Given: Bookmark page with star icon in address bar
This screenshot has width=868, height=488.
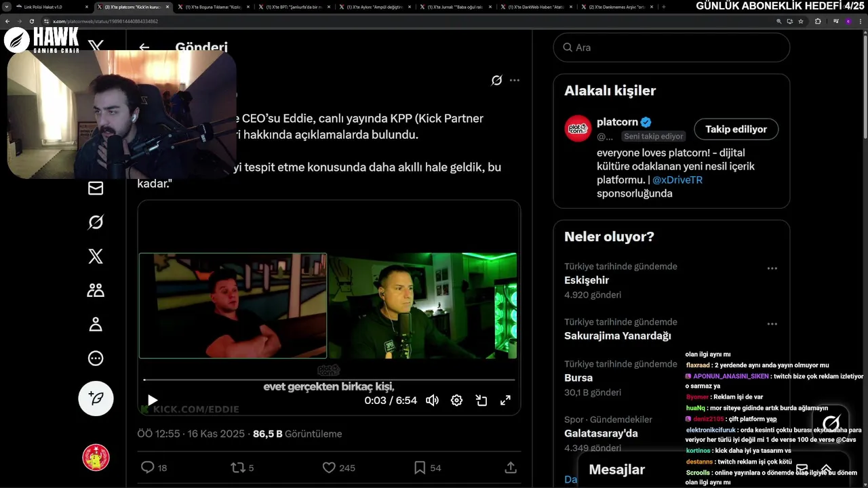Looking at the screenshot, I should [801, 22].
